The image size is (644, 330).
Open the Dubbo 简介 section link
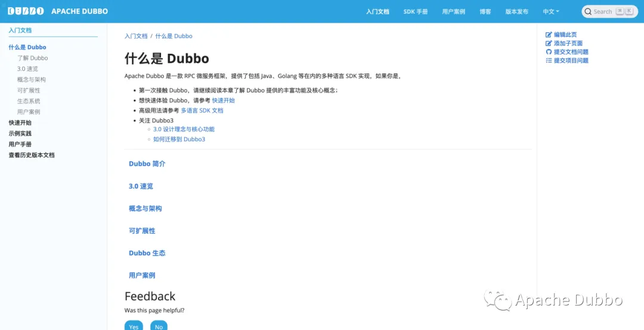(x=147, y=164)
